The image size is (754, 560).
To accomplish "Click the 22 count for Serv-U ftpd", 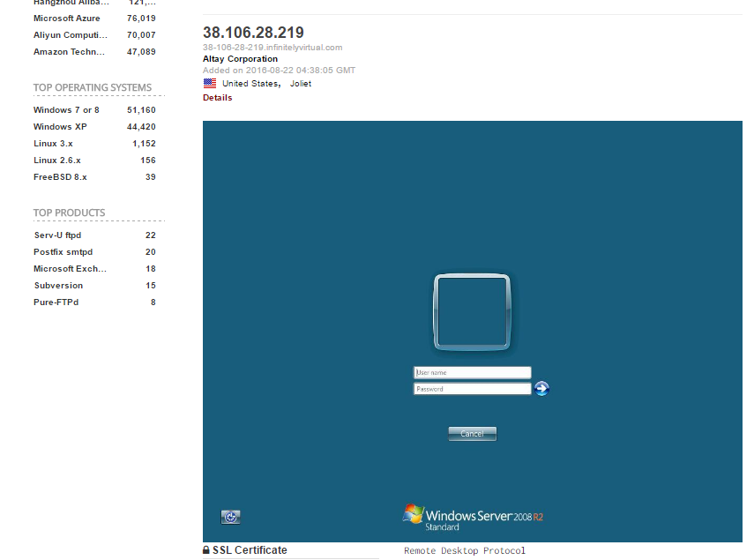I will pos(151,235).
